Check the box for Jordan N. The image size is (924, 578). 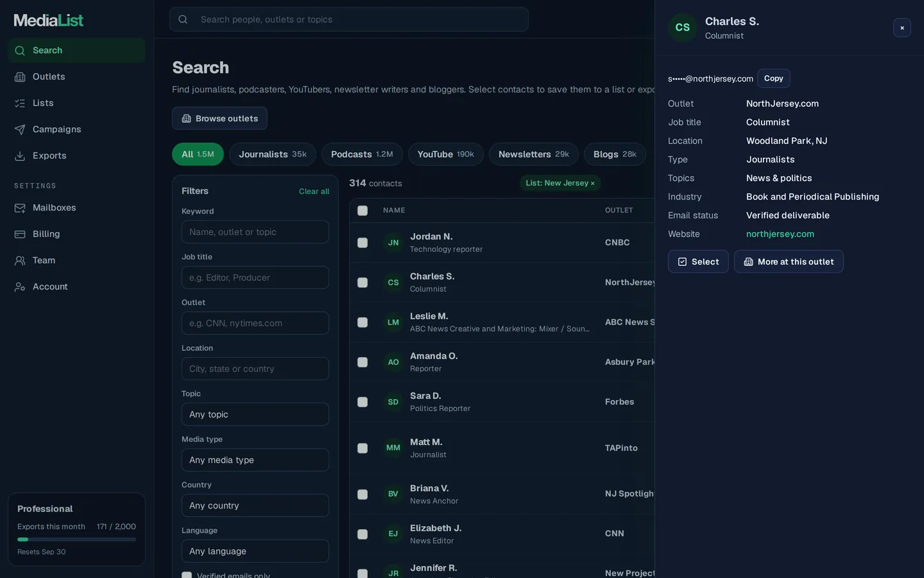click(363, 243)
